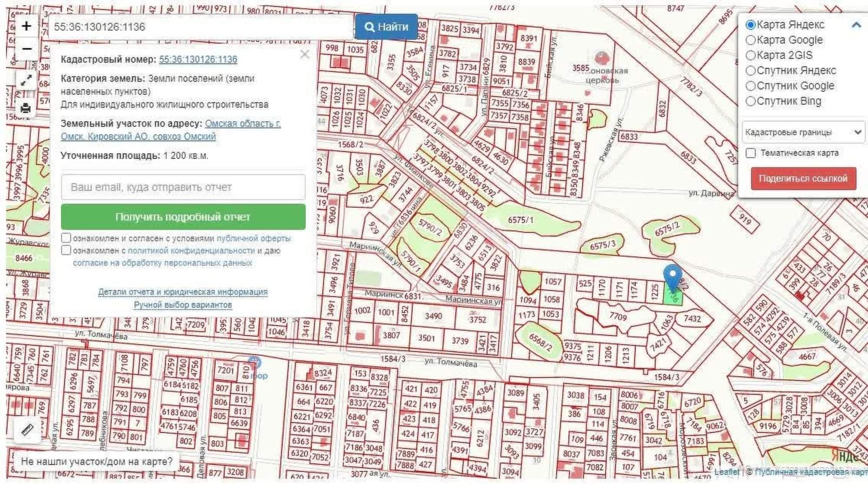The image size is (868, 484).
Task: Open the Leaflet attribution link
Action: pos(727,471)
